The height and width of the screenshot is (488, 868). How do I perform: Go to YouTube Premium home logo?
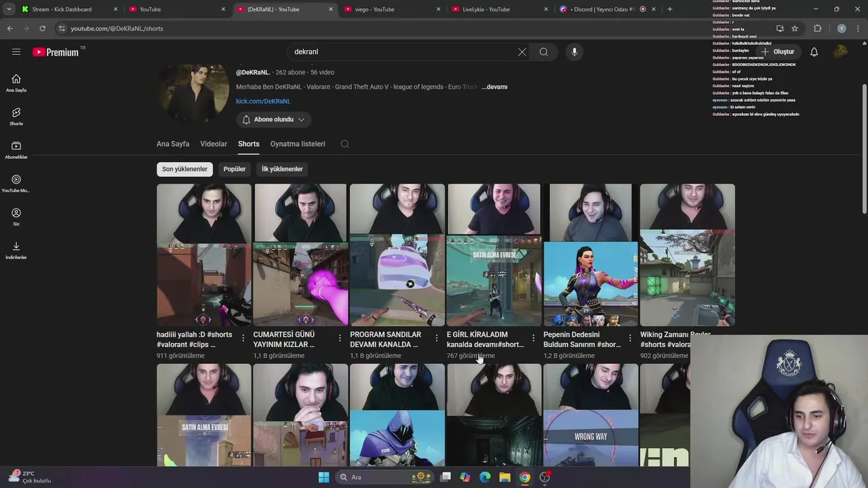coord(56,52)
